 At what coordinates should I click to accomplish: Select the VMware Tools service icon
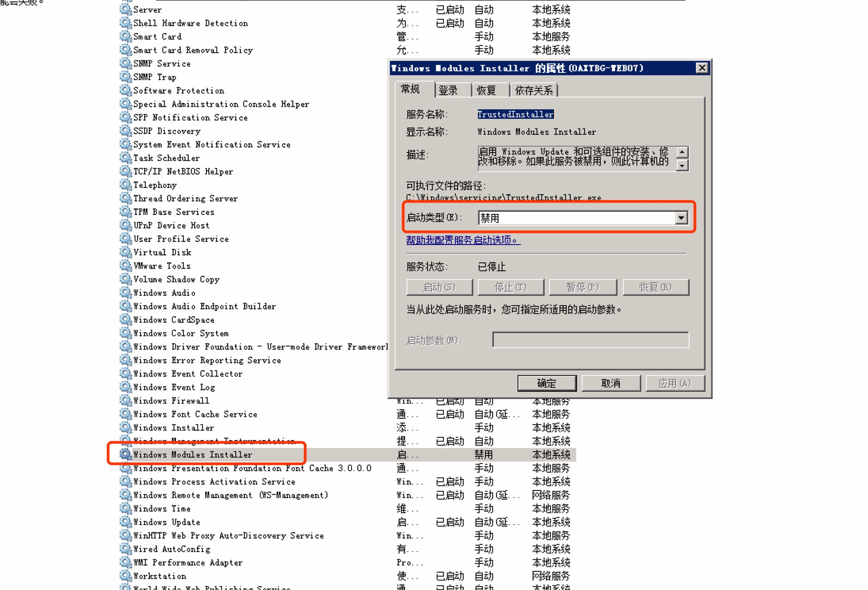(125, 265)
